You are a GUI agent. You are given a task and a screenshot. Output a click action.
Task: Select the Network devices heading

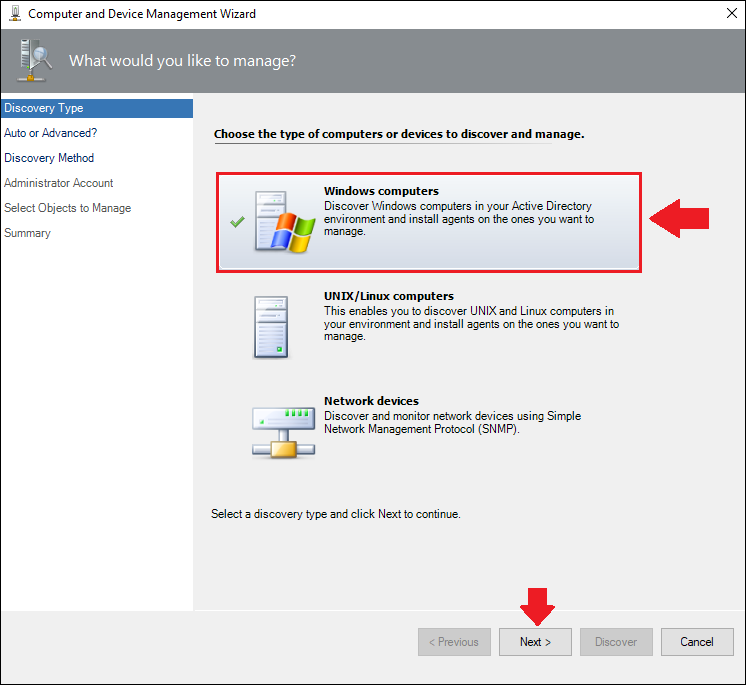coord(371,401)
